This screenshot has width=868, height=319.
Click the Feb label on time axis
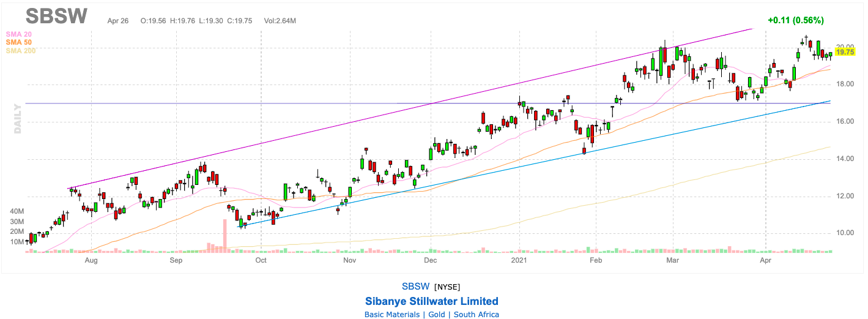[595, 260]
